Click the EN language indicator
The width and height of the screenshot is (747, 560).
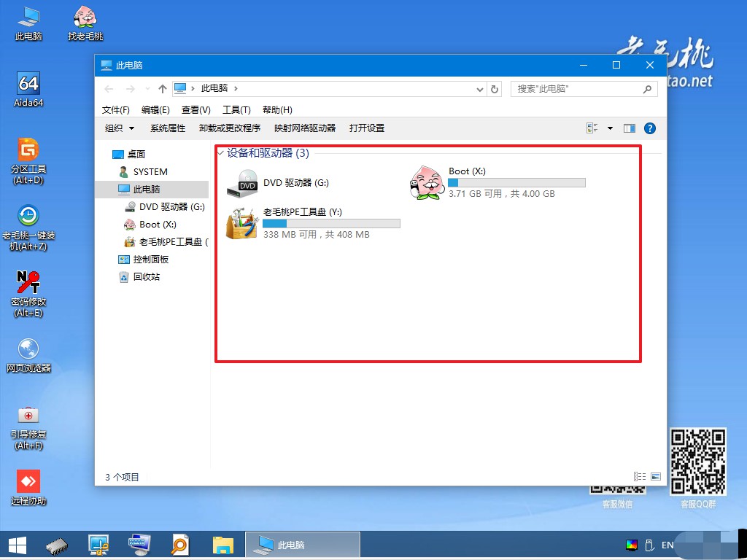pyautogui.click(x=667, y=545)
